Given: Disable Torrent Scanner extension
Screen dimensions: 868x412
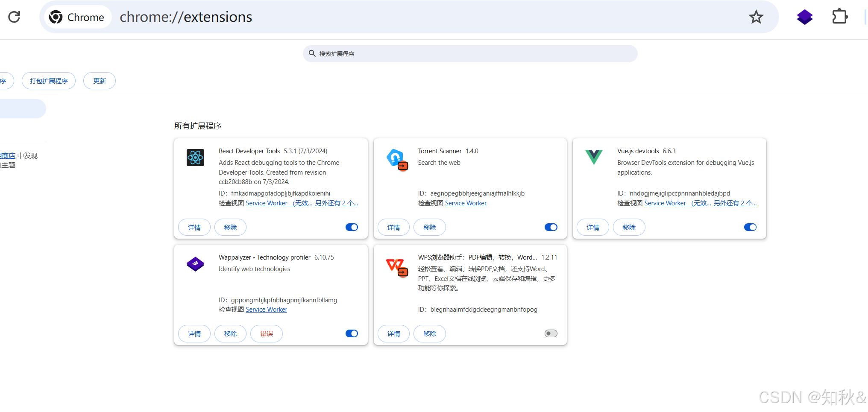Looking at the screenshot, I should coord(551,227).
